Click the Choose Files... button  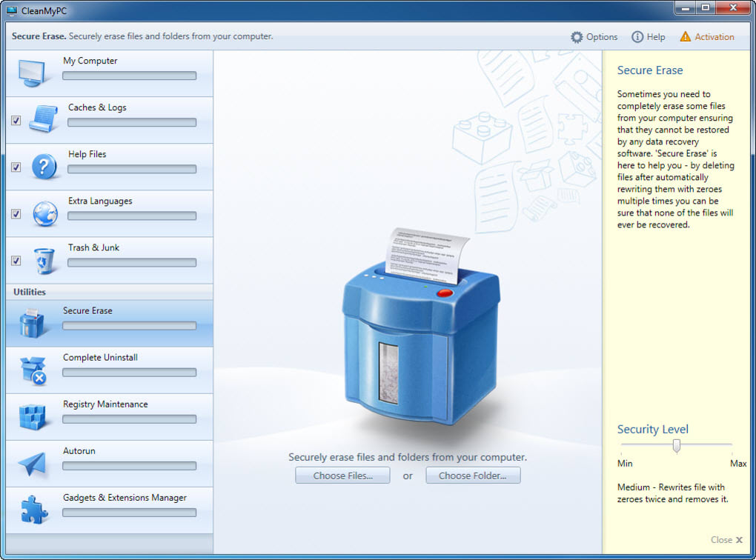point(343,476)
